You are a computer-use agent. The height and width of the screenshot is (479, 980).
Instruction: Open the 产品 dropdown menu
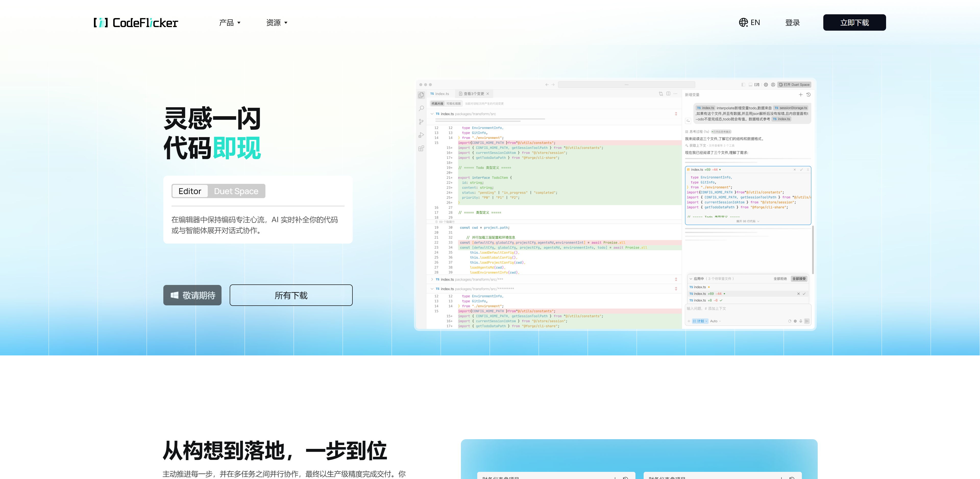[x=229, y=23]
